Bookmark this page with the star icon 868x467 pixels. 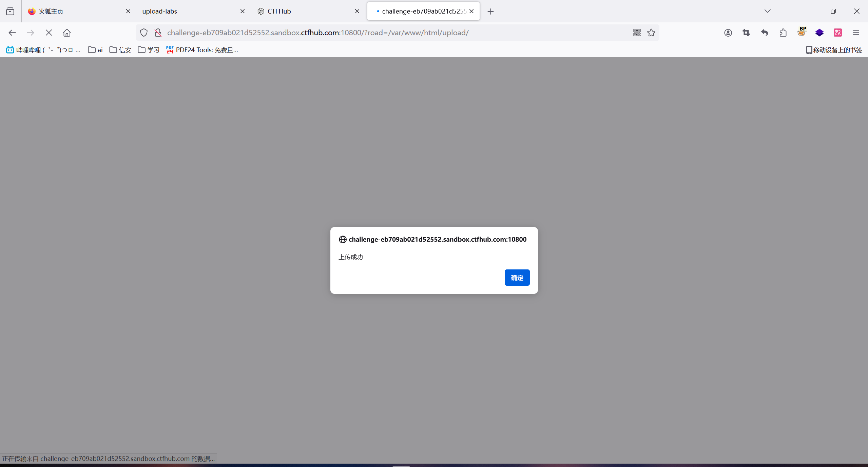651,33
